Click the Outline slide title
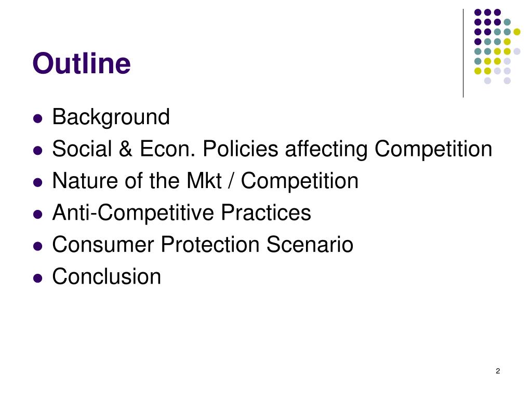The height and width of the screenshot is (399, 532). 82,63
